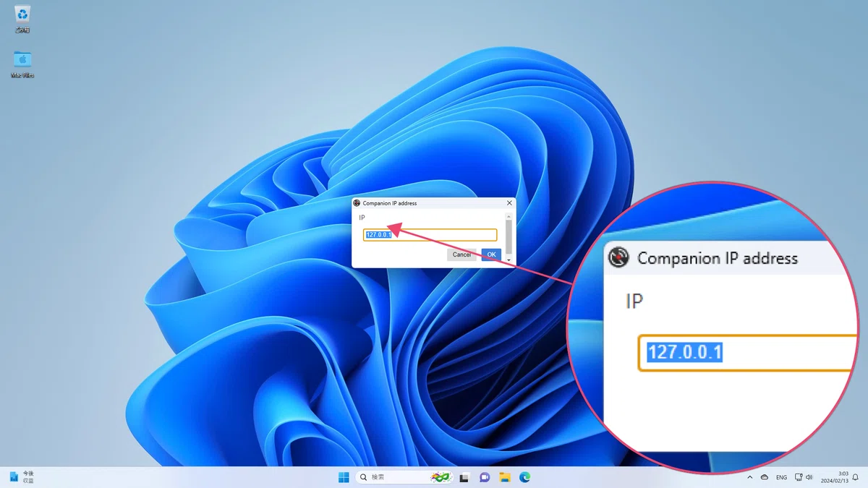Viewport: 868px width, 488px height.
Task: Click the volume speaker tray icon
Action: [809, 477]
